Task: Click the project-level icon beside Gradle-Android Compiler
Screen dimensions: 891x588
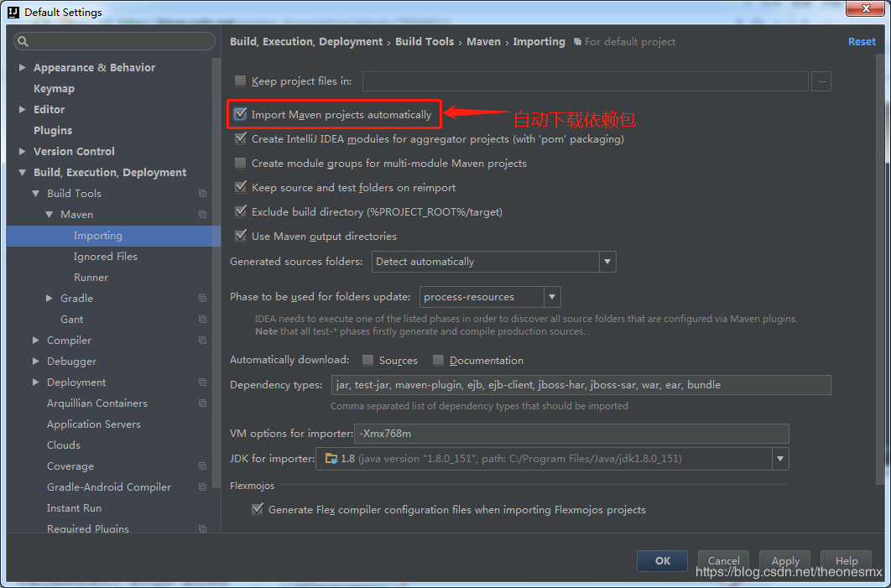Action: pyautogui.click(x=202, y=487)
